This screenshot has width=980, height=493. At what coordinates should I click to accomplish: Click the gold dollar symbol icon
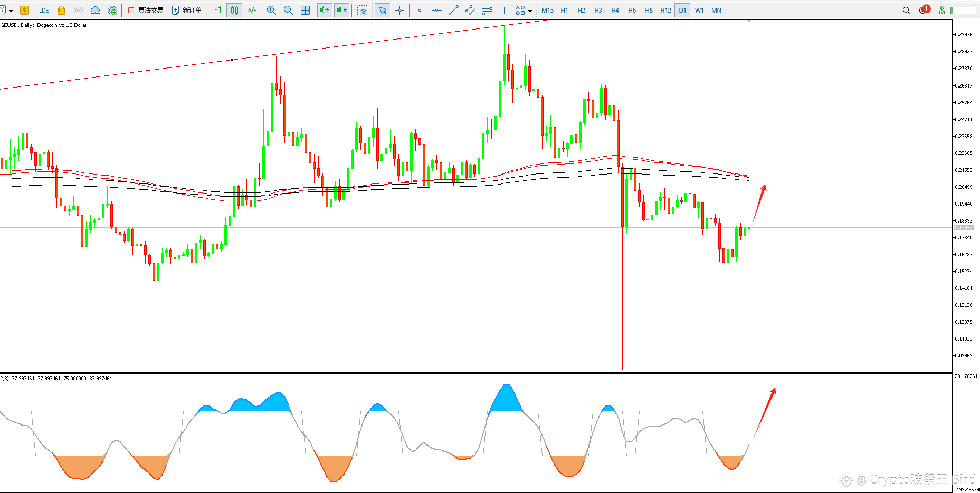[x=24, y=10]
